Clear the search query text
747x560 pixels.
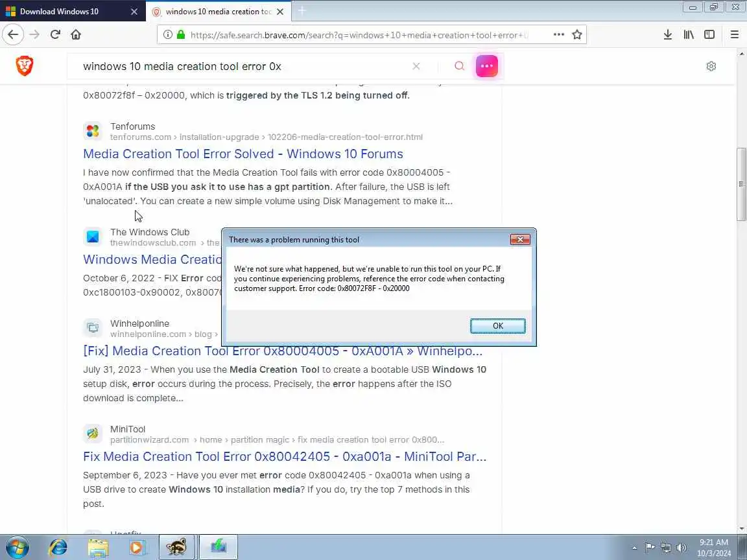(416, 66)
